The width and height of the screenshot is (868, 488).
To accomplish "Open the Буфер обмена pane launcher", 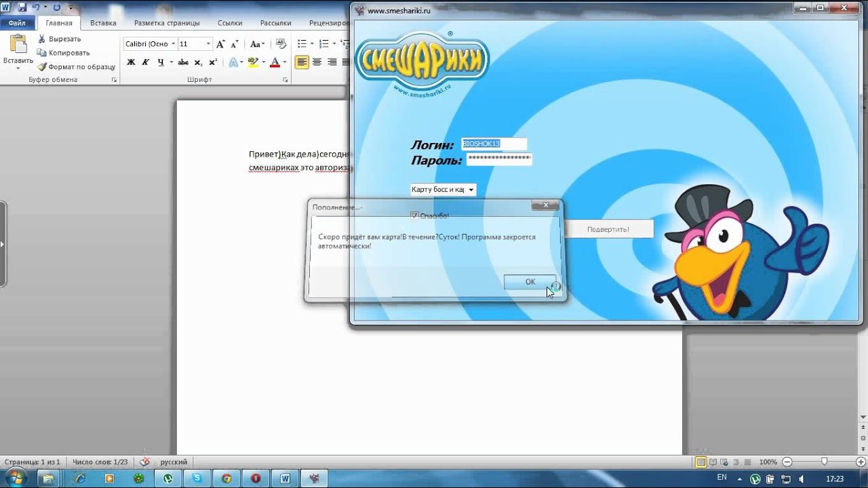I will pyautogui.click(x=115, y=80).
